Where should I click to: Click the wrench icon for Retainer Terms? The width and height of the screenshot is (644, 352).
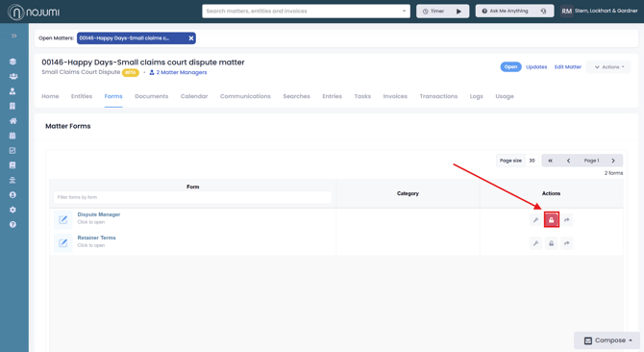[x=535, y=243]
